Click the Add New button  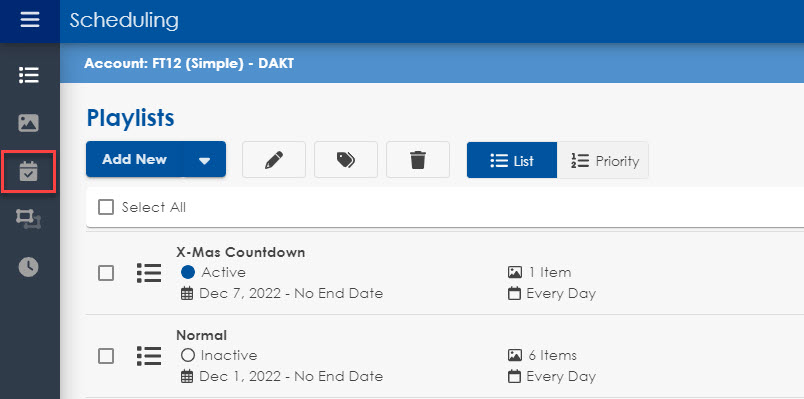(x=134, y=159)
